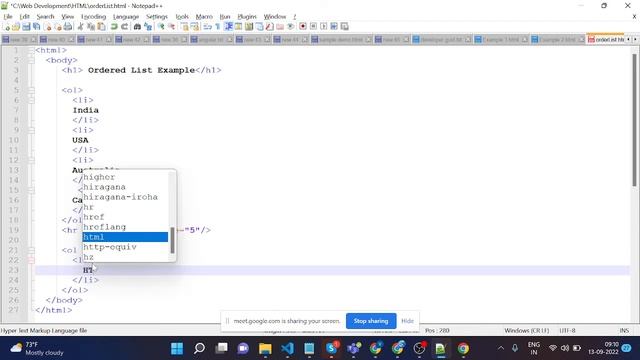Viewport: 640px width, 360px height.
Task: Click the Windows Start button
Action: 177,349
